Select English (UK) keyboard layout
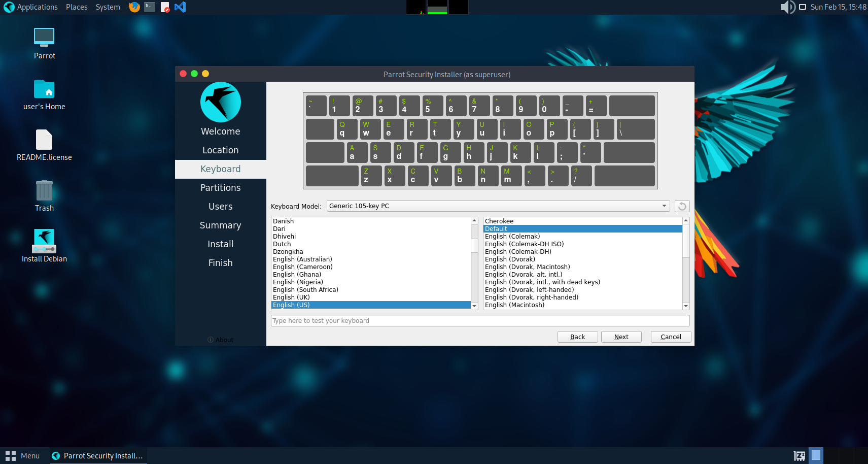 click(291, 297)
